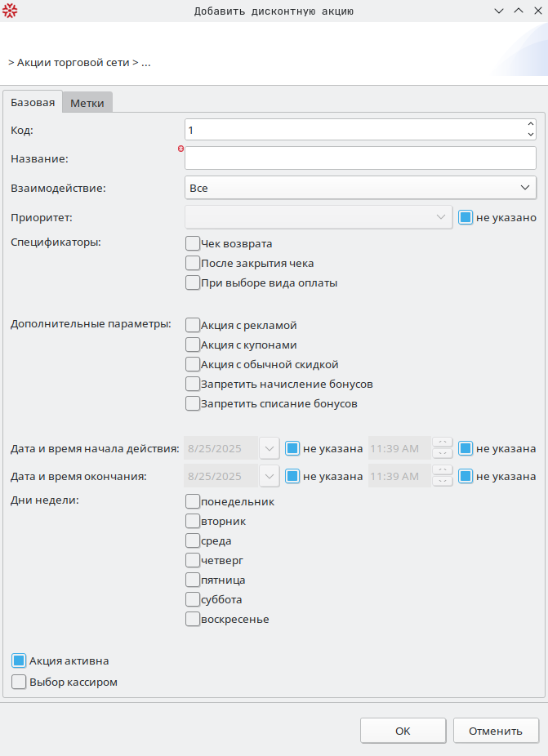
Task: Enable the Чек возврата checkbox
Action: [193, 243]
